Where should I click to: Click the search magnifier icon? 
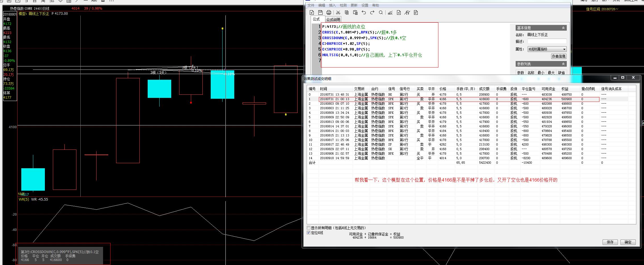coord(381,12)
